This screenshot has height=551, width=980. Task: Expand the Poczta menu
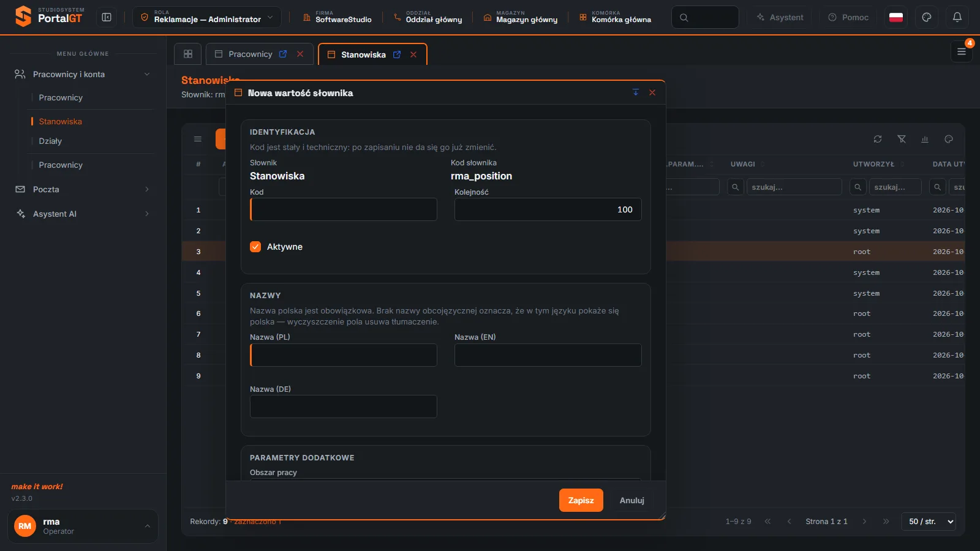(83, 189)
